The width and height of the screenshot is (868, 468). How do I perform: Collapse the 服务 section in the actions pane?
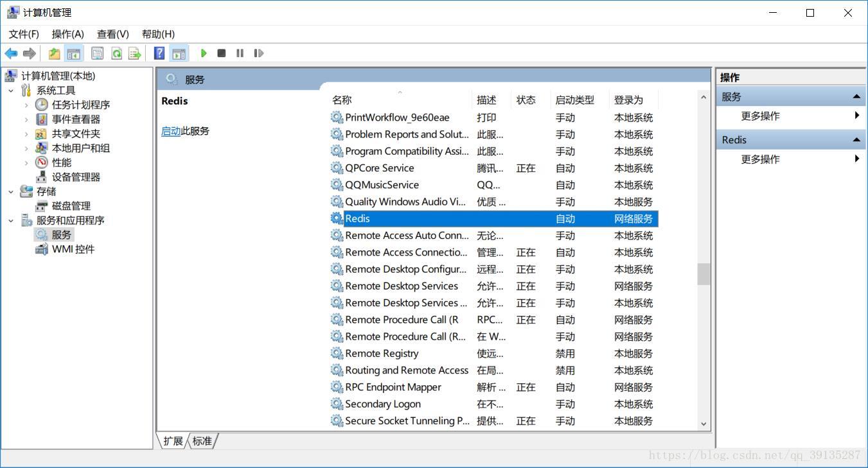[x=856, y=97]
